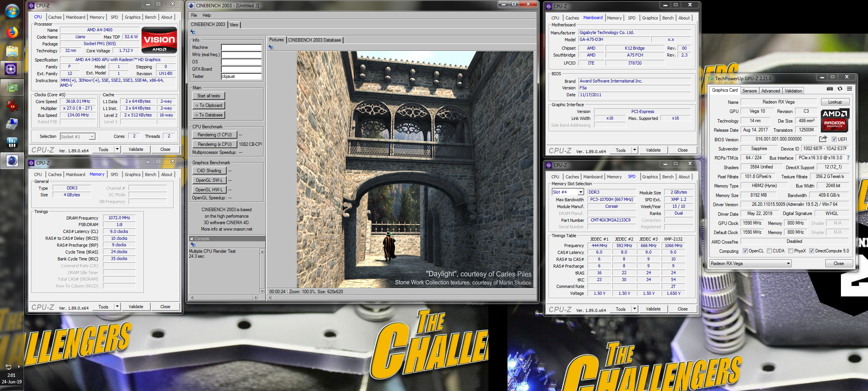Click the Machine input field
Screen dimensions: 868x391
[x=242, y=47]
